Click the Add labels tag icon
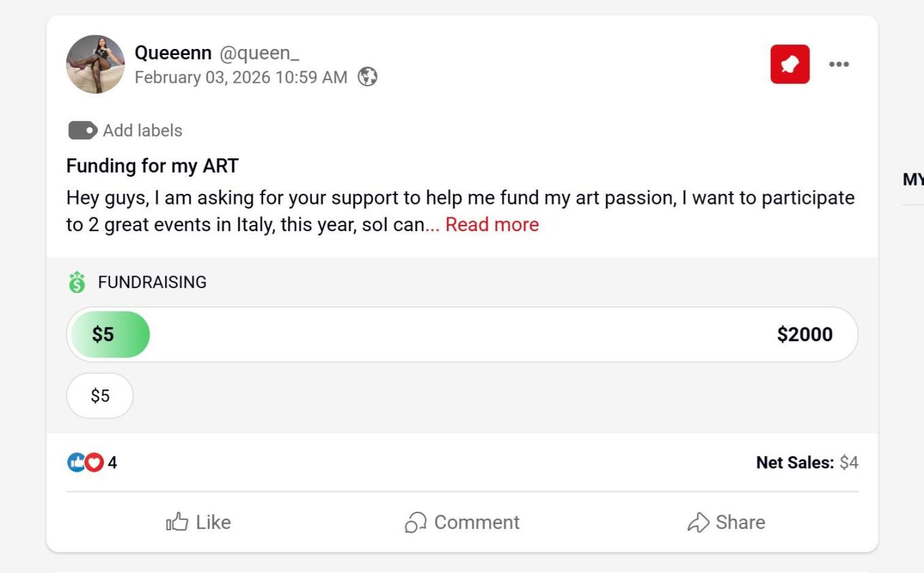The width and height of the screenshot is (924, 573). [83, 131]
